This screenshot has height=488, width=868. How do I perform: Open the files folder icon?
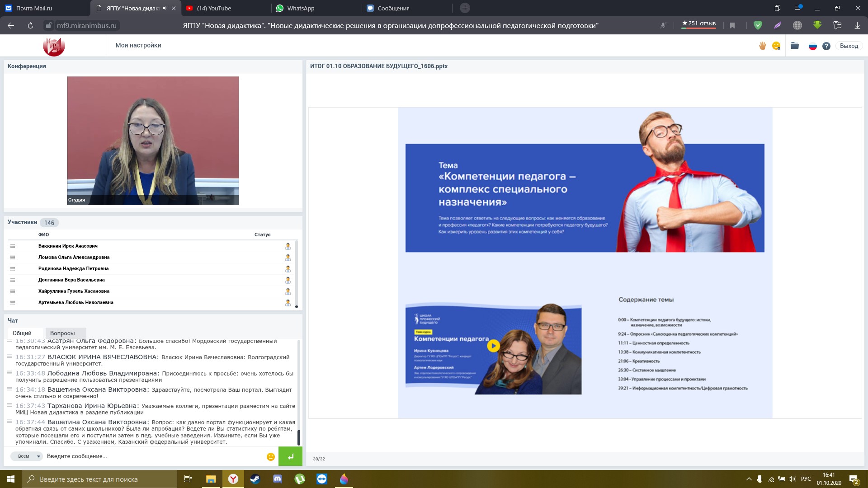(795, 46)
